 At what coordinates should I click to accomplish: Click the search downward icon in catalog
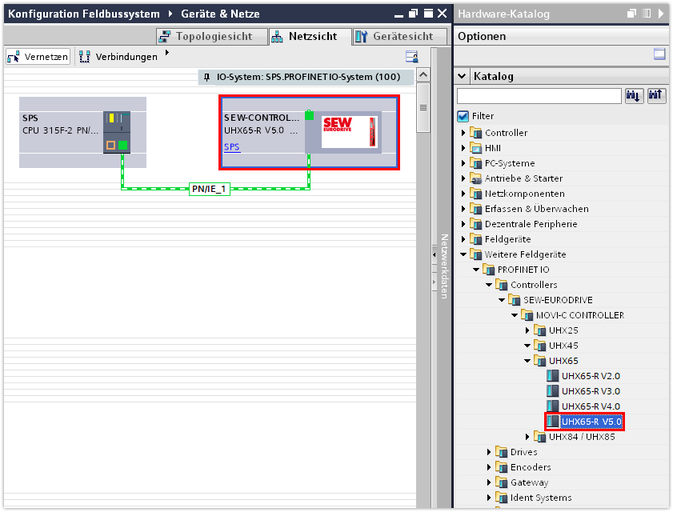634,96
